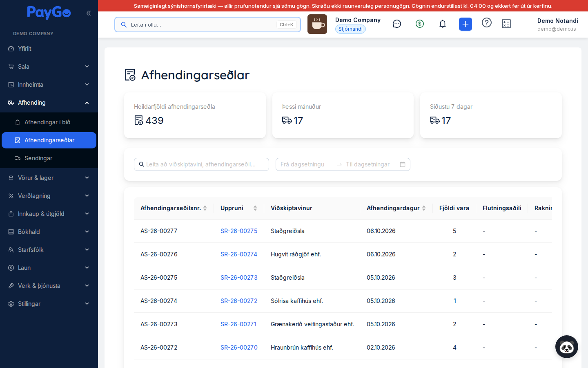The height and width of the screenshot is (368, 588).
Task: Expand the Sala menu
Action: click(x=49, y=67)
